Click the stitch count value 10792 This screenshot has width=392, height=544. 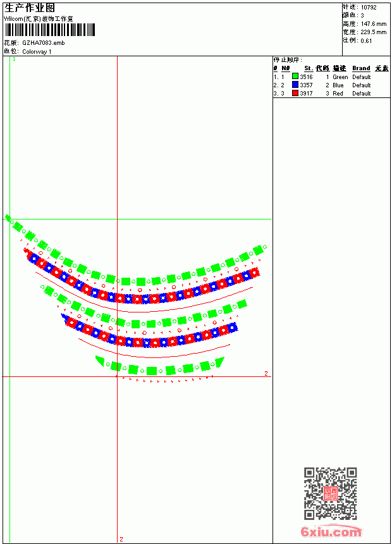pyautogui.click(x=369, y=8)
